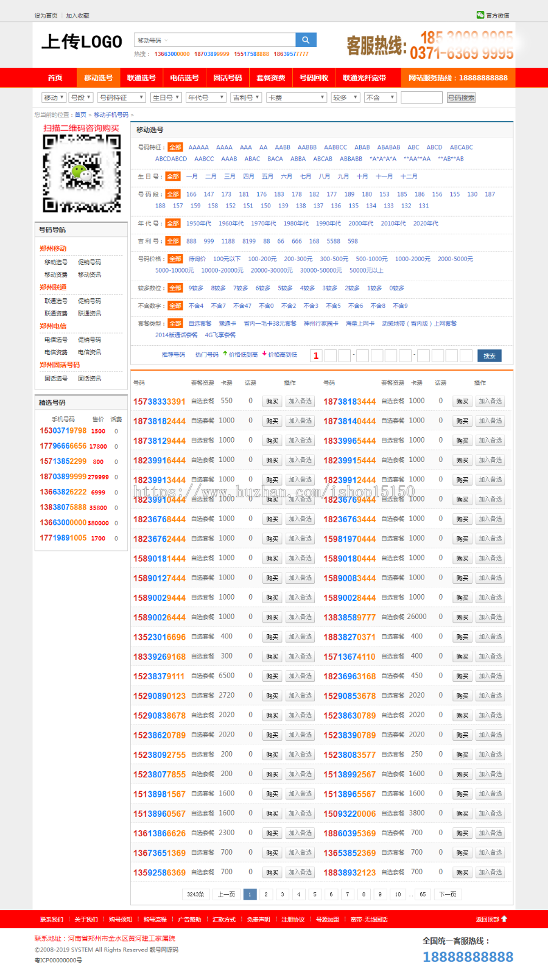Image resolution: width=548 pixels, height=980 pixels.
Task: Open 联系我们 footer link
Action: click(x=52, y=919)
